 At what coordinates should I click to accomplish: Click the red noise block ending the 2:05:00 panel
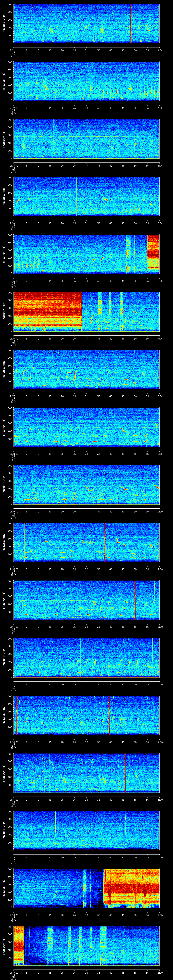tap(153, 252)
